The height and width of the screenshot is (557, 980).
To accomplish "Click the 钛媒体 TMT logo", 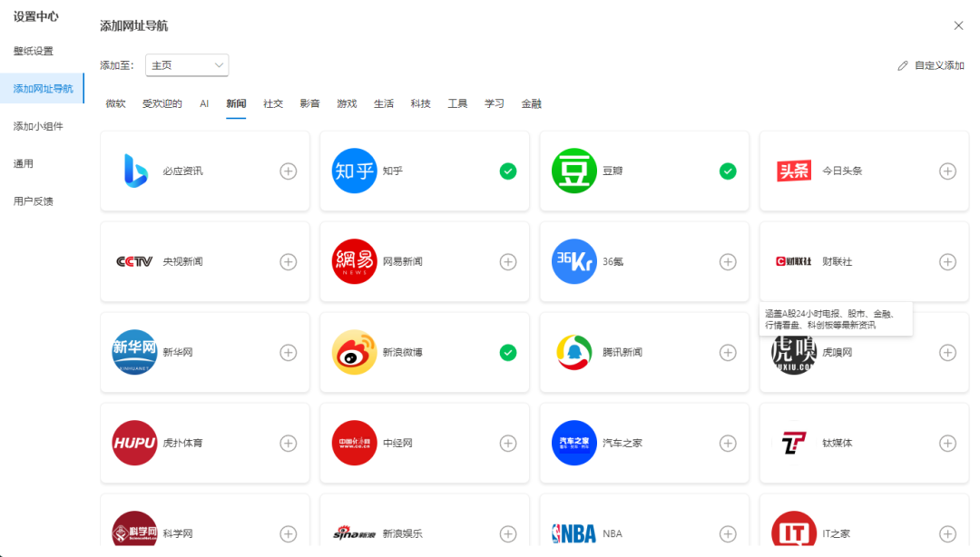I will pyautogui.click(x=794, y=443).
